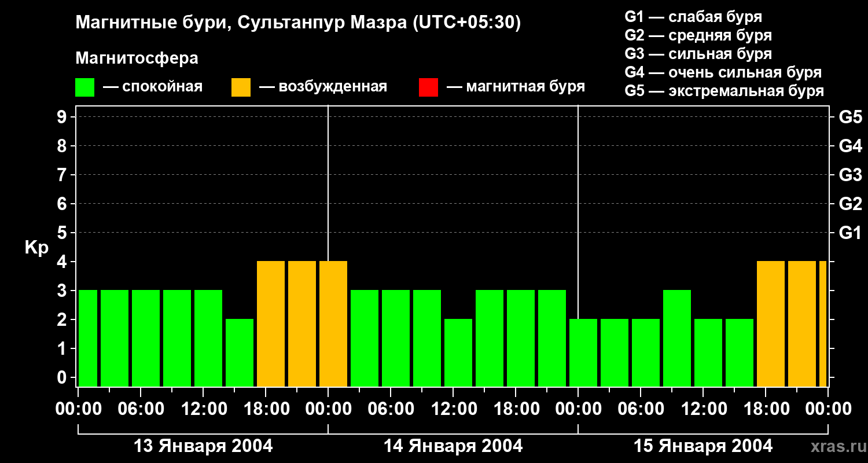Image resolution: width=868 pixels, height=463 pixels.
Task: Click the G1 label on the right axis
Action: [851, 233]
